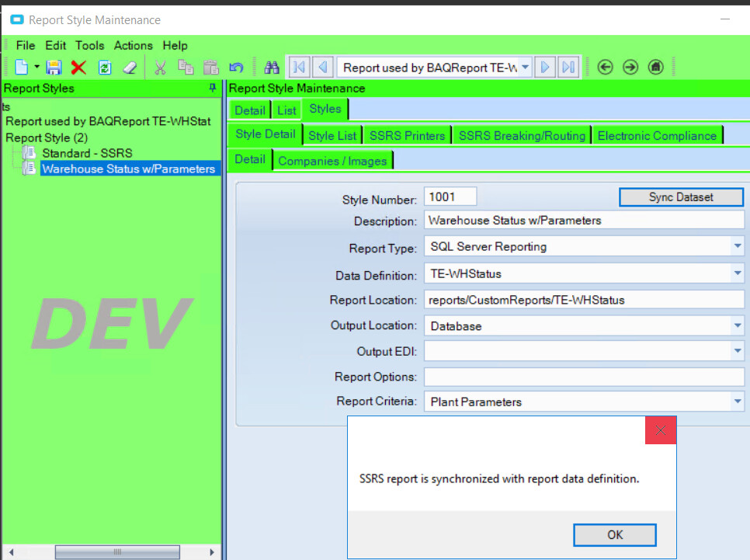Go to last record navigation button

point(568,67)
